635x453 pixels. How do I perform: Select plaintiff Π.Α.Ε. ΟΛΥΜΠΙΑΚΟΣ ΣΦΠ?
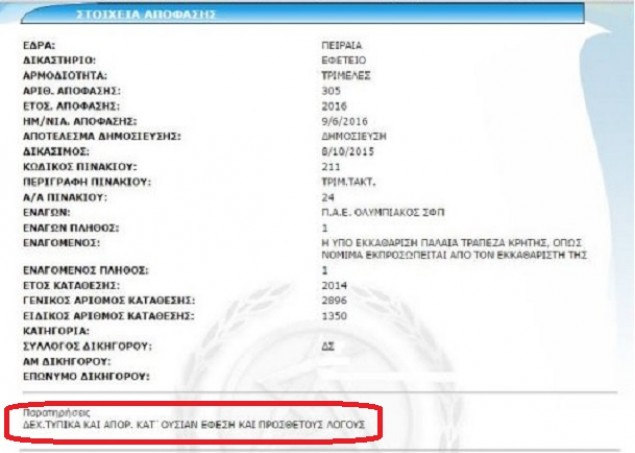coord(383,212)
